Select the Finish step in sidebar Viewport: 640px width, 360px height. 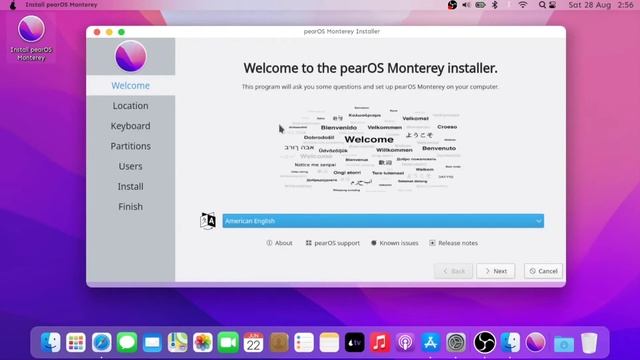131,207
